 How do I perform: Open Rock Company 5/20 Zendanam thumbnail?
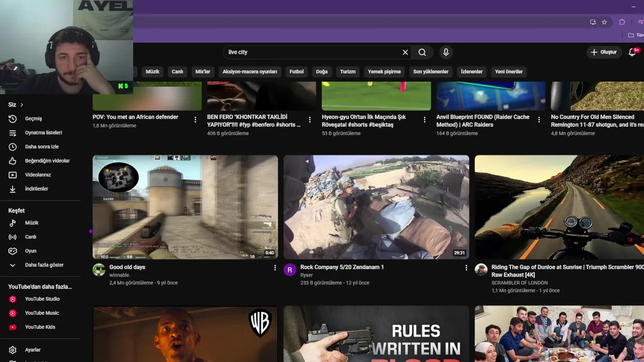point(376,207)
